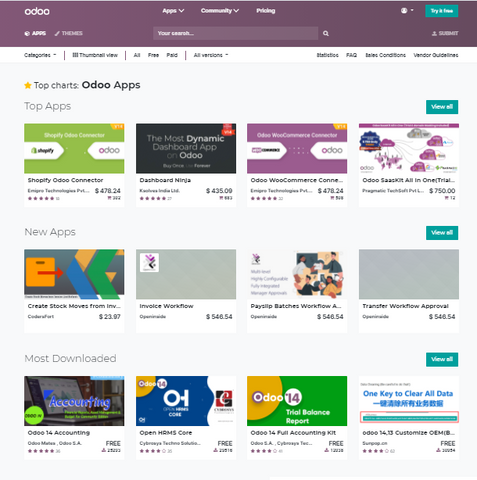
Task: Click the Odoo 14 Accounting title
Action: tap(59, 433)
